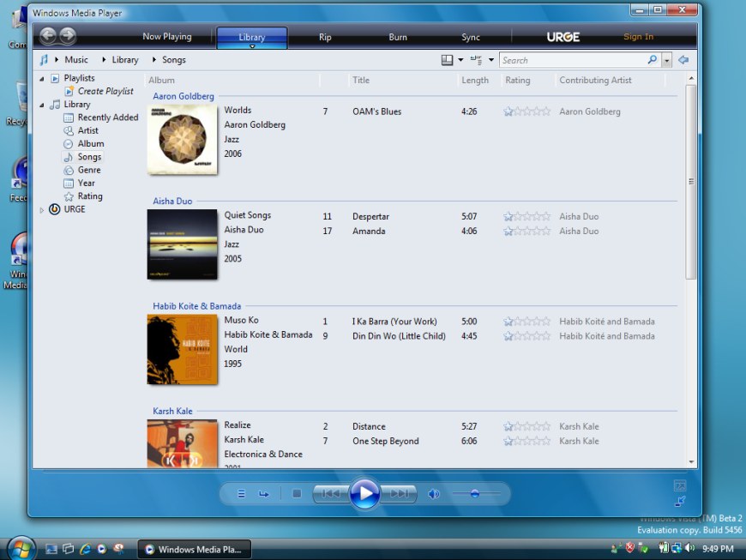Toggle the list pane arrow icon
Screen dimensions: 746x560
pyautogui.click(x=683, y=60)
